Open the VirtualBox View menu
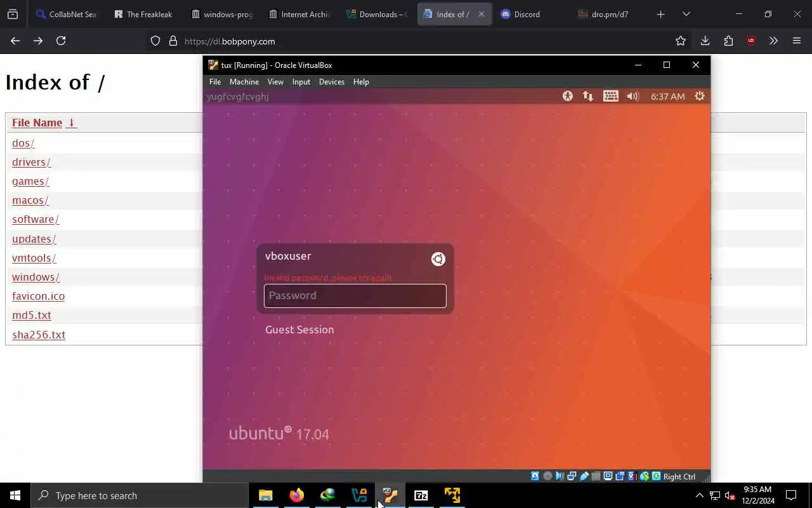The width and height of the screenshot is (812, 508). coord(275,81)
